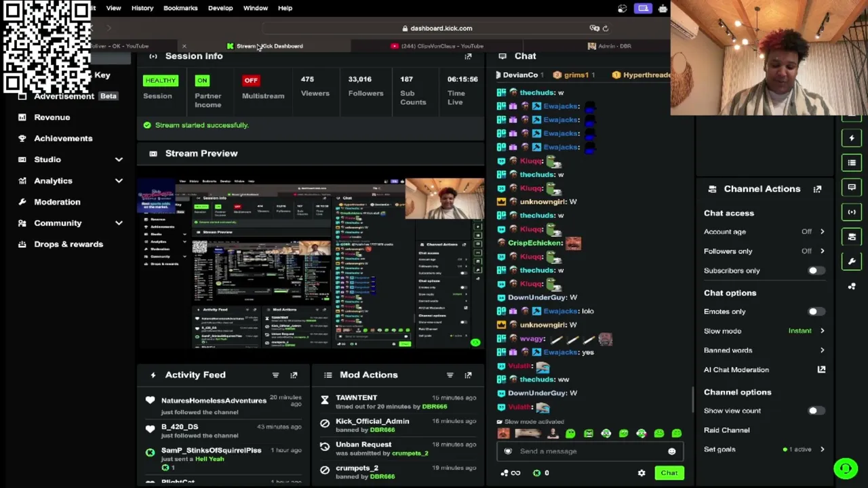The width and height of the screenshot is (868, 488).
Task: Open Drops & rewards page
Action: click(68, 244)
